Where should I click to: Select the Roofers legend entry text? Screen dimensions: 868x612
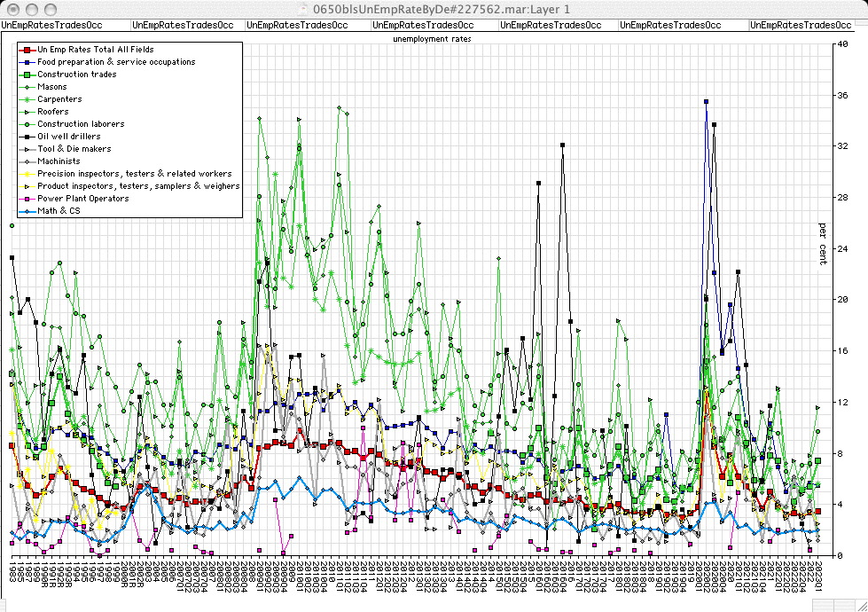(x=53, y=112)
